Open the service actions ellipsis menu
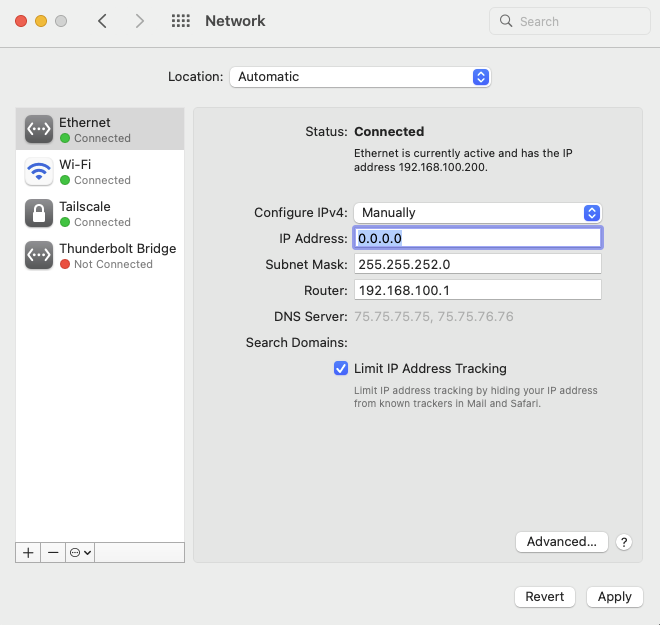The image size is (660, 625). 80,553
